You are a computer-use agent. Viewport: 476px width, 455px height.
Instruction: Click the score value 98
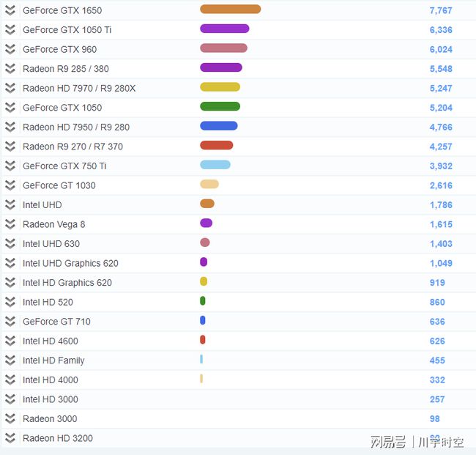tap(435, 419)
